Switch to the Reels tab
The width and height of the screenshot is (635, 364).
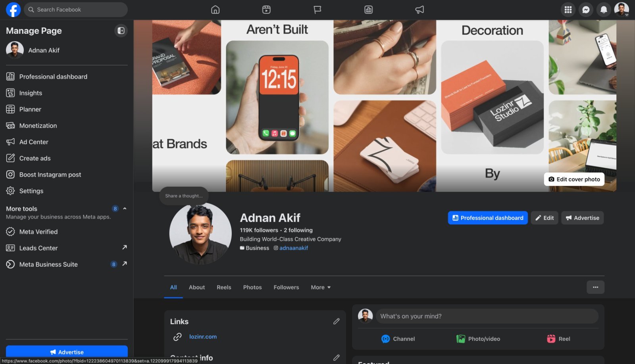click(x=224, y=287)
